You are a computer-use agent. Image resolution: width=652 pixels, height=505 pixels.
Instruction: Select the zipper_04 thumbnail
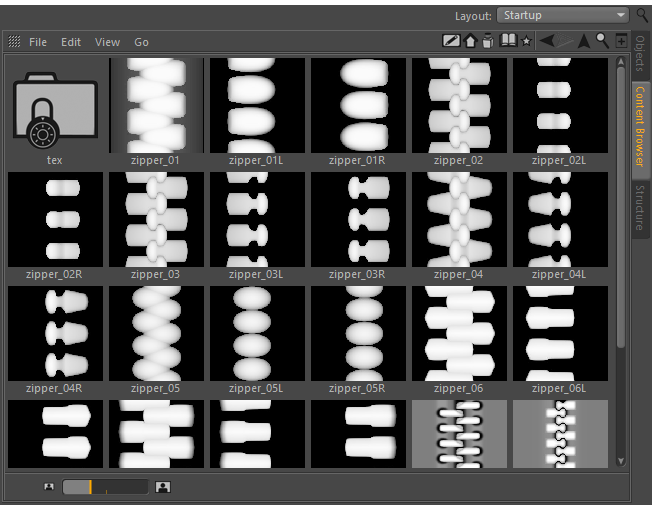click(459, 219)
